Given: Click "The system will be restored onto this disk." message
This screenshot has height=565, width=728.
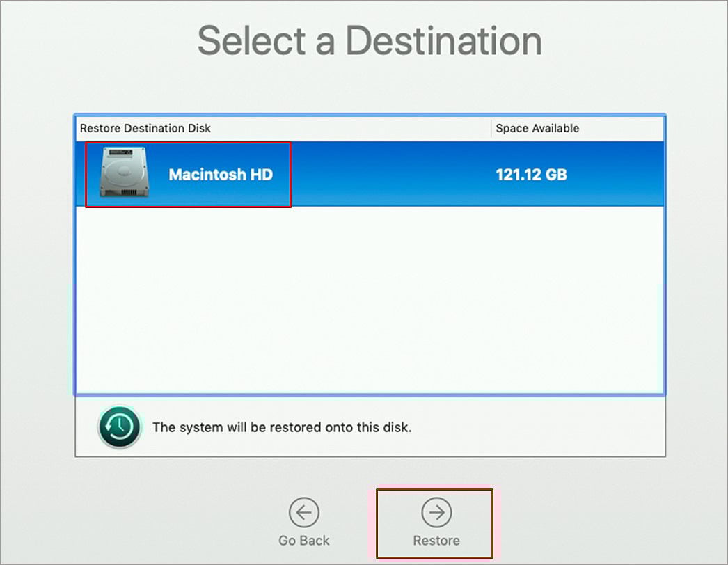Looking at the screenshot, I should (x=283, y=427).
